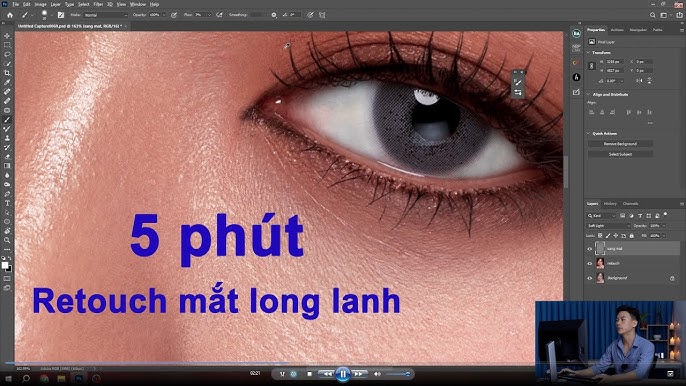
Task: Open the layer Kind filter dropdown
Action: pyautogui.click(x=601, y=216)
